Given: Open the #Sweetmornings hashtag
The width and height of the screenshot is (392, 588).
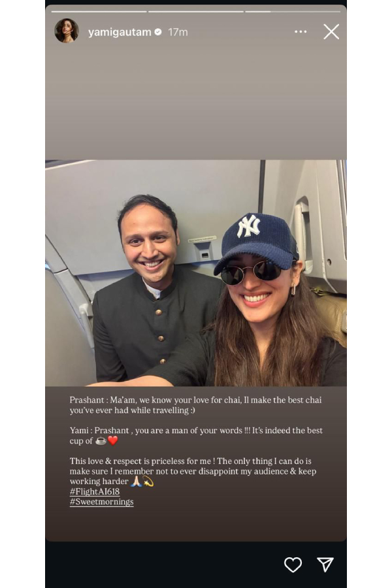Looking at the screenshot, I should point(102,502).
